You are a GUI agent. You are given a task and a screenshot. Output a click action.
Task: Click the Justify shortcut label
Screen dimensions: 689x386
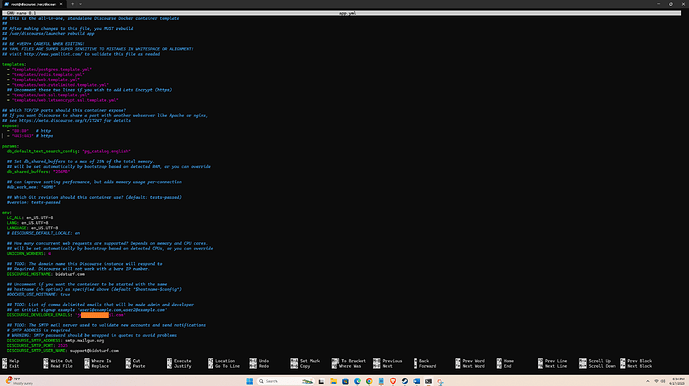(182, 366)
